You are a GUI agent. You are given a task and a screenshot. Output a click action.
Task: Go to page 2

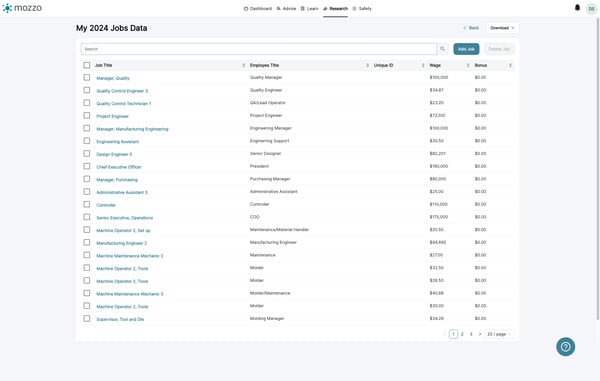(462, 334)
